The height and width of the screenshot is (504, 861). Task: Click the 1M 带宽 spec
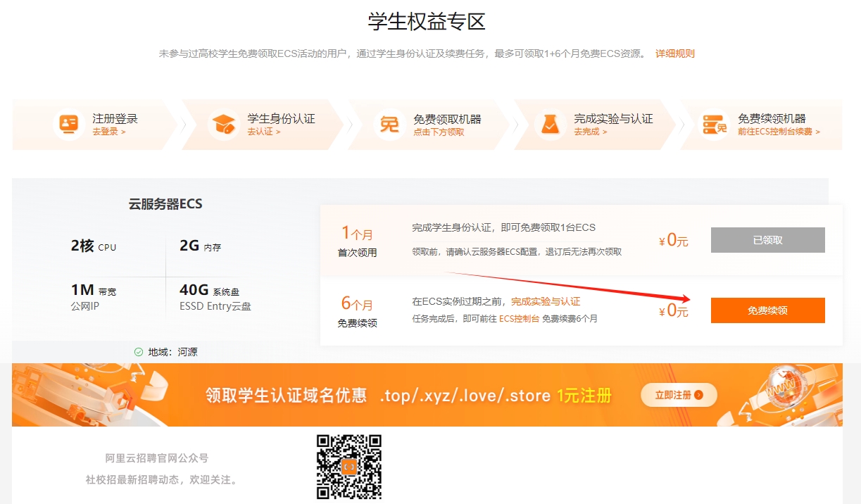(94, 290)
